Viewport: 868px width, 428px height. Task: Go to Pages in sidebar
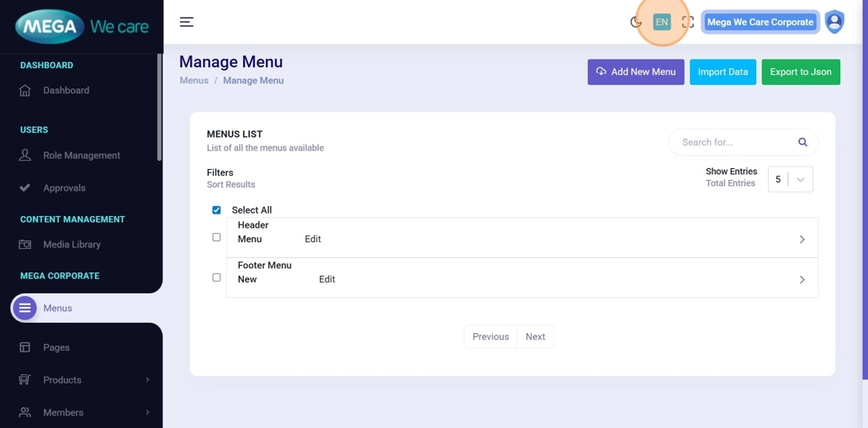(56, 347)
